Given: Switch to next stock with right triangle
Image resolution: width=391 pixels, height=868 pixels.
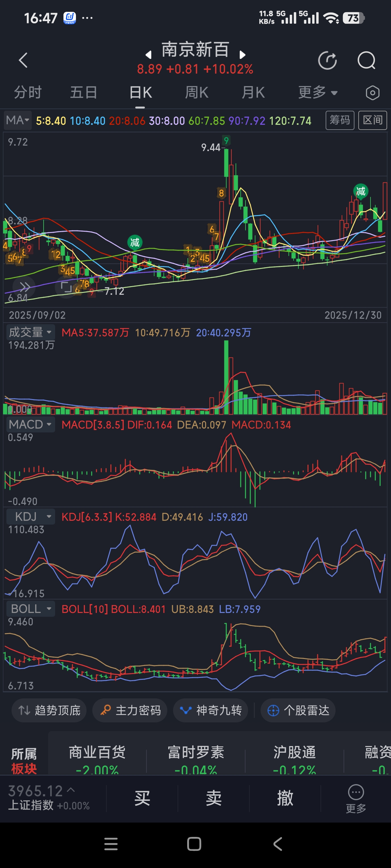Looking at the screenshot, I should coord(242,55).
